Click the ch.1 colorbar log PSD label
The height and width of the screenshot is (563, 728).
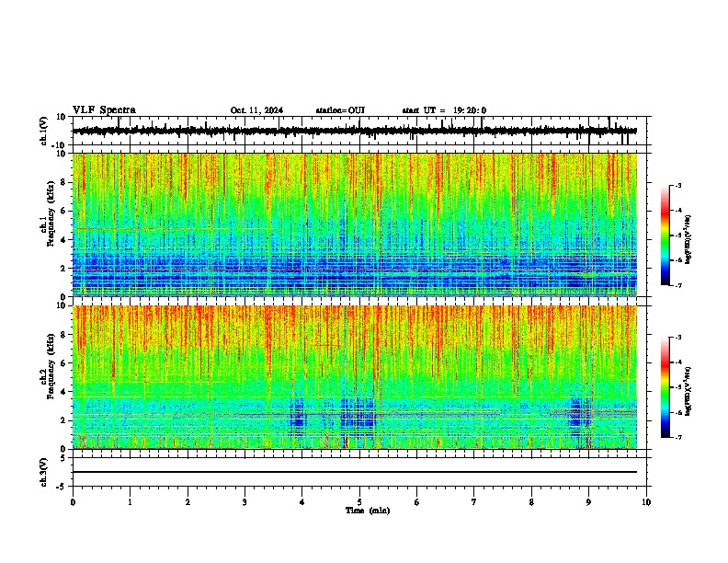(x=688, y=240)
